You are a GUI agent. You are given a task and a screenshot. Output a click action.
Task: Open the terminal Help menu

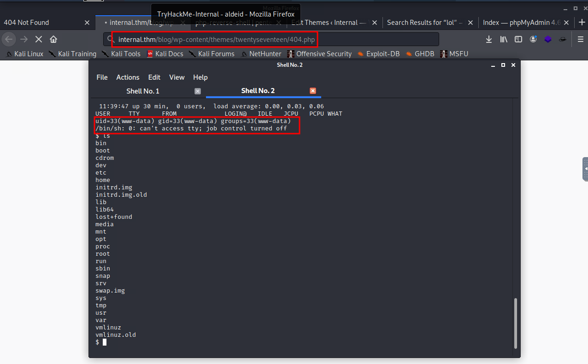200,77
